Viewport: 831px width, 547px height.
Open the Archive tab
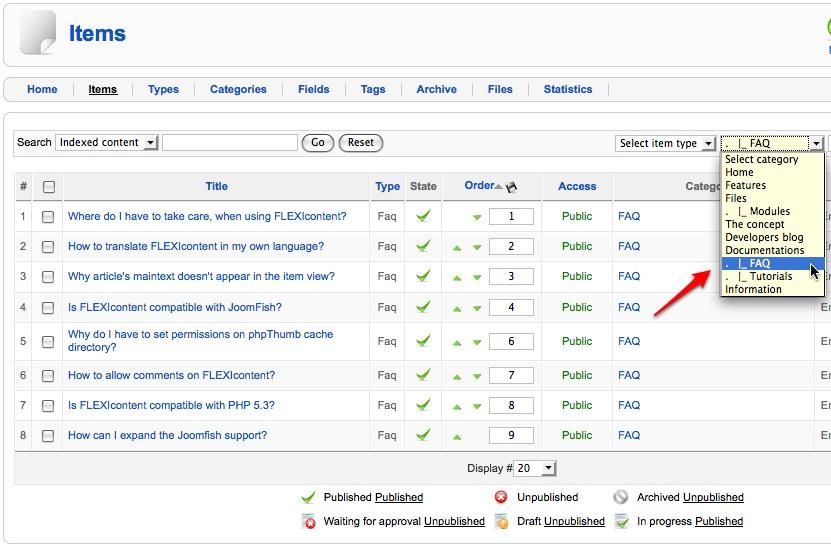436,89
